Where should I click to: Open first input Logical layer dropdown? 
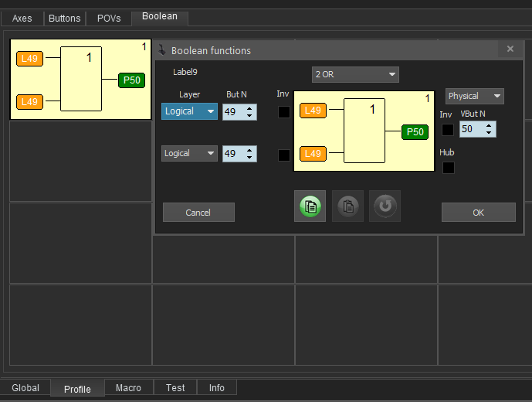pos(189,111)
